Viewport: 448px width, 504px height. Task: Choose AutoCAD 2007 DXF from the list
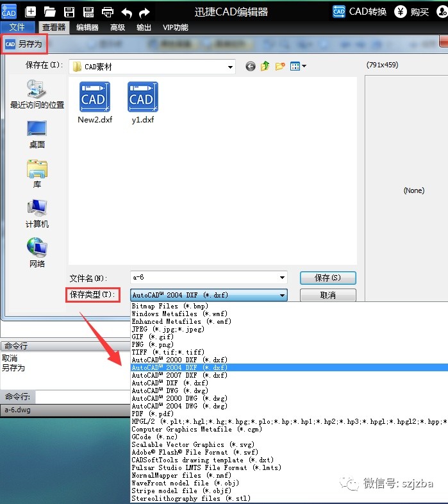click(x=179, y=375)
